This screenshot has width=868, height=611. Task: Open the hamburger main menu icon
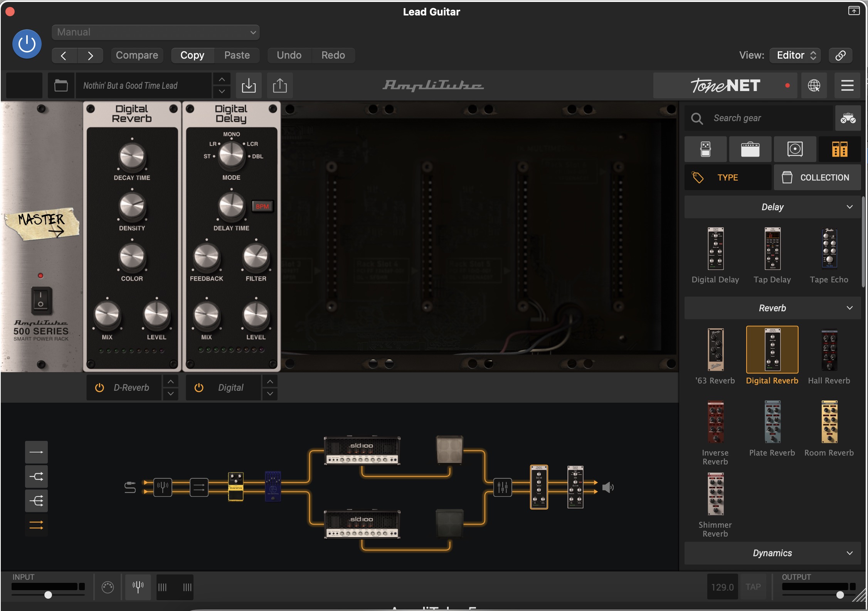click(847, 85)
